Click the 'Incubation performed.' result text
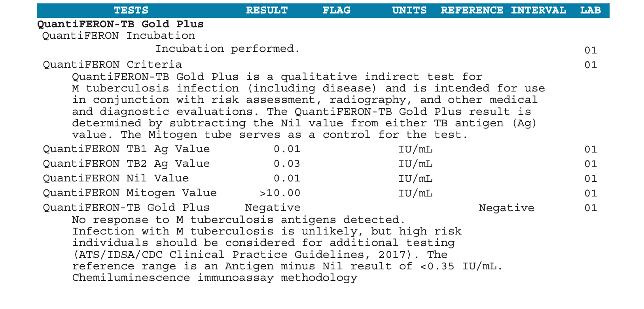This screenshot has height=309, width=644. point(227,49)
